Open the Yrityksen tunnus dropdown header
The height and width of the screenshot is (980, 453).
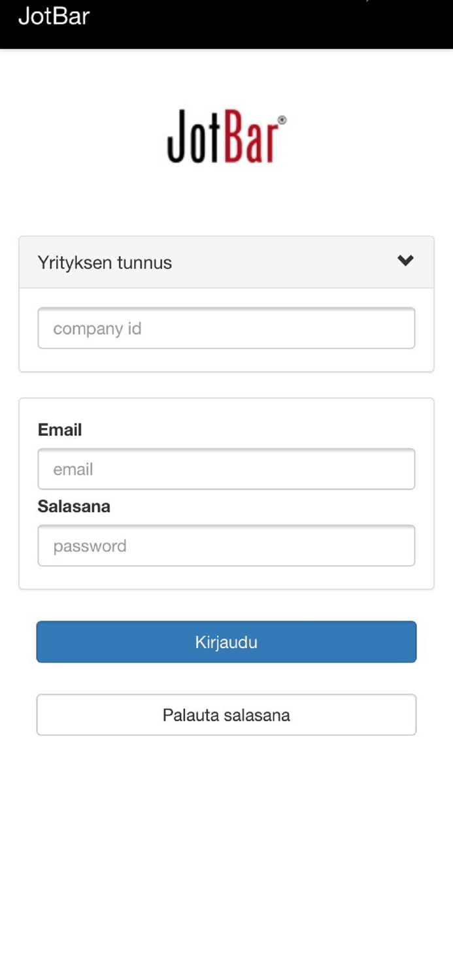click(x=226, y=262)
